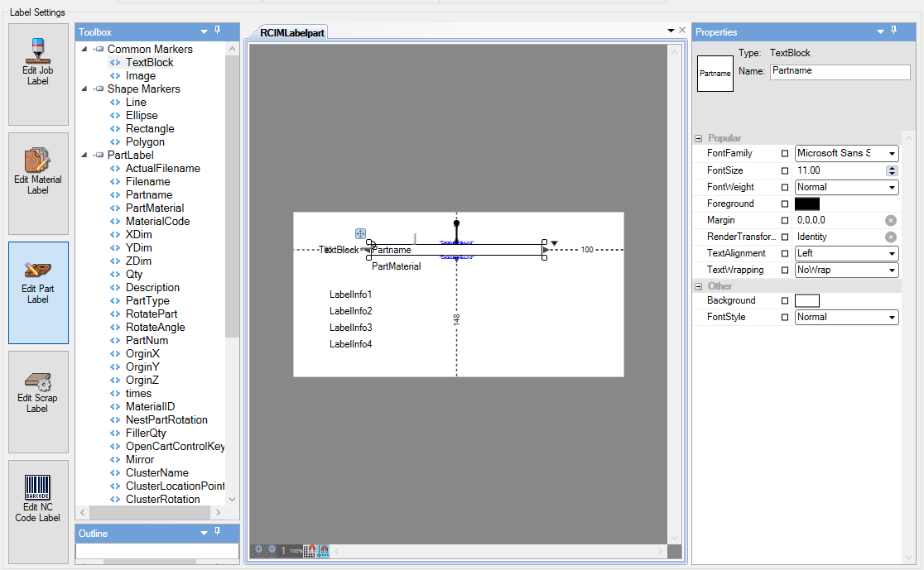This screenshot has height=570, width=924.
Task: Reset RenderTransform using its x button
Action: [x=891, y=237]
